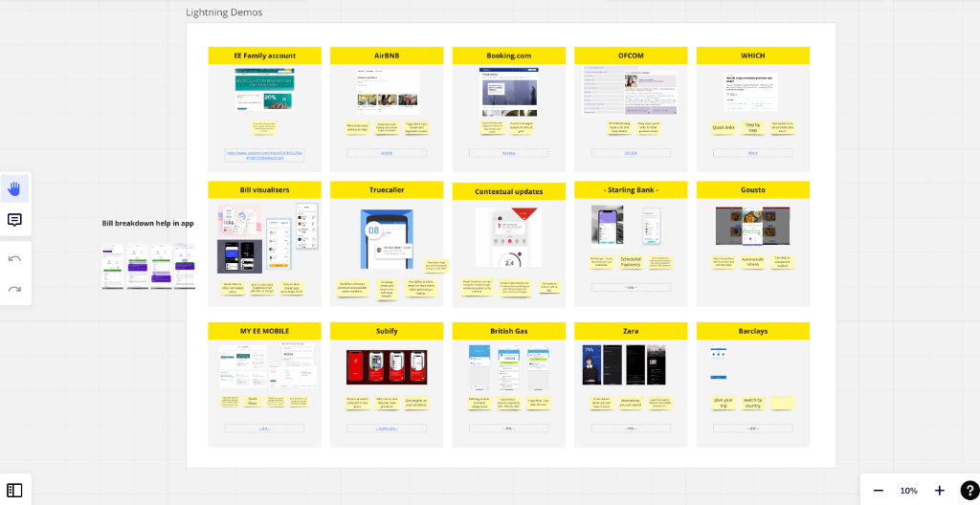Select the AirBNB card header
The height and width of the screenshot is (505, 980).
tap(387, 55)
